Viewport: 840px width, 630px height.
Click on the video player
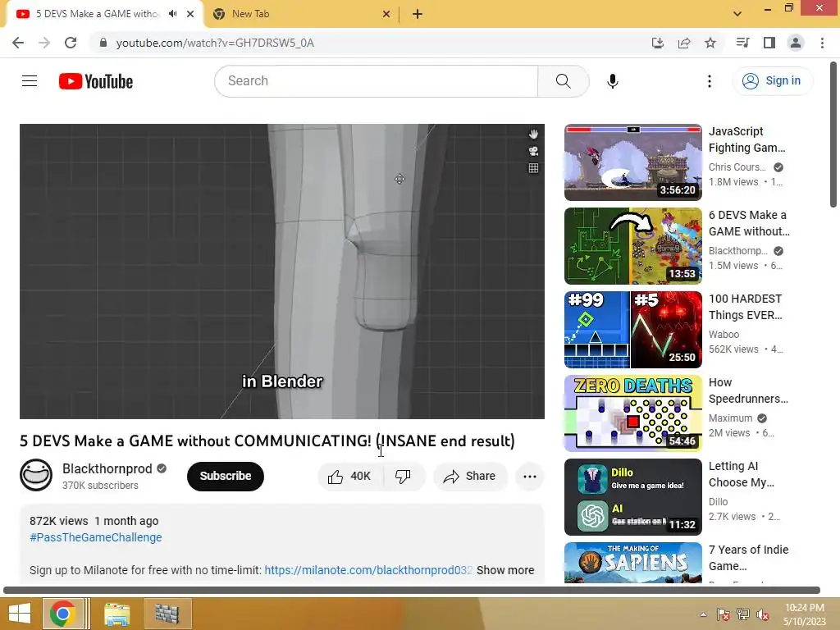[x=282, y=271]
